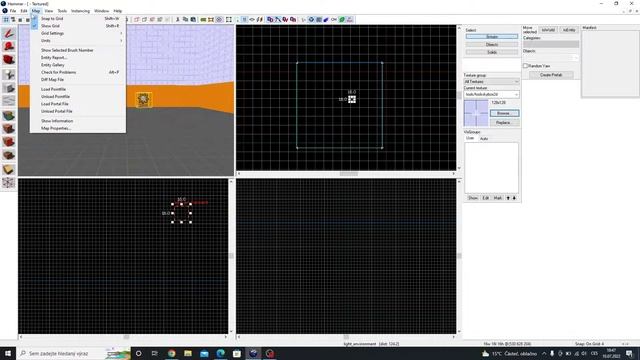This screenshot has width=640, height=360.
Task: Click the grid toggle icon at toolbar start
Action: 6,20
